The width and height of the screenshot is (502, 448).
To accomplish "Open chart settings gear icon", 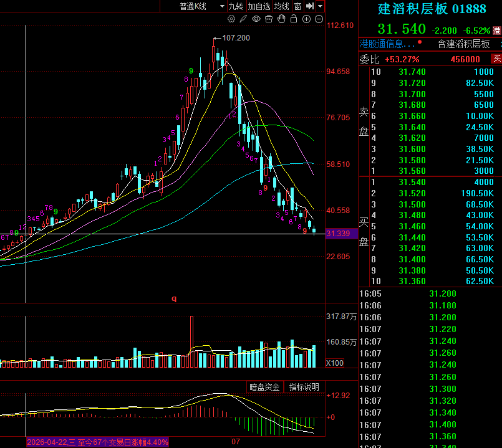I will pyautogui.click(x=231, y=19).
